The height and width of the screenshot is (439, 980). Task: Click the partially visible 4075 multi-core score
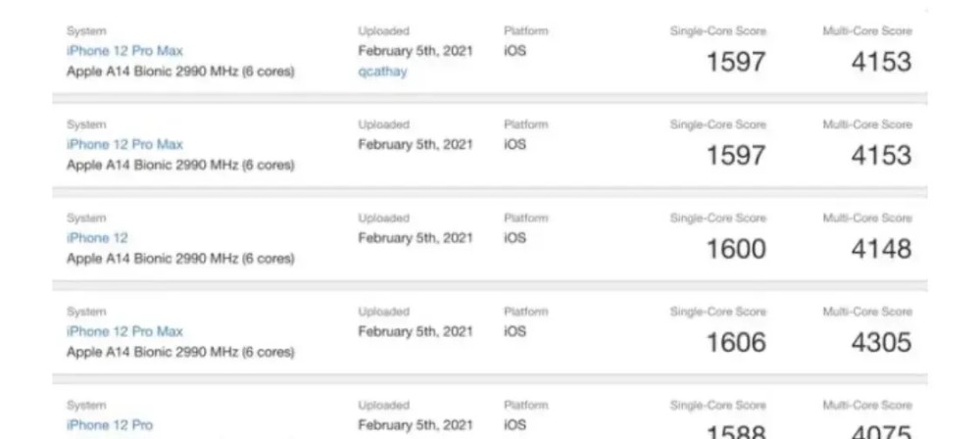[x=881, y=431]
